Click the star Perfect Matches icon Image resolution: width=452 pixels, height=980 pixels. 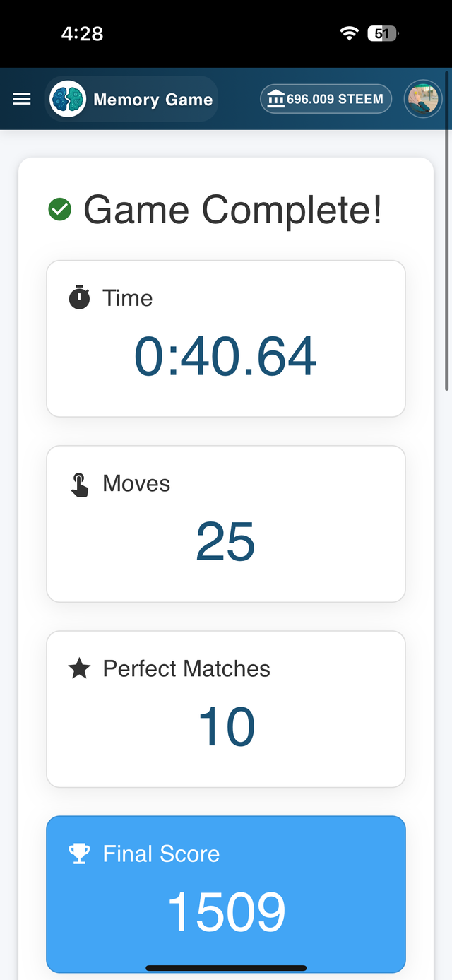click(79, 668)
